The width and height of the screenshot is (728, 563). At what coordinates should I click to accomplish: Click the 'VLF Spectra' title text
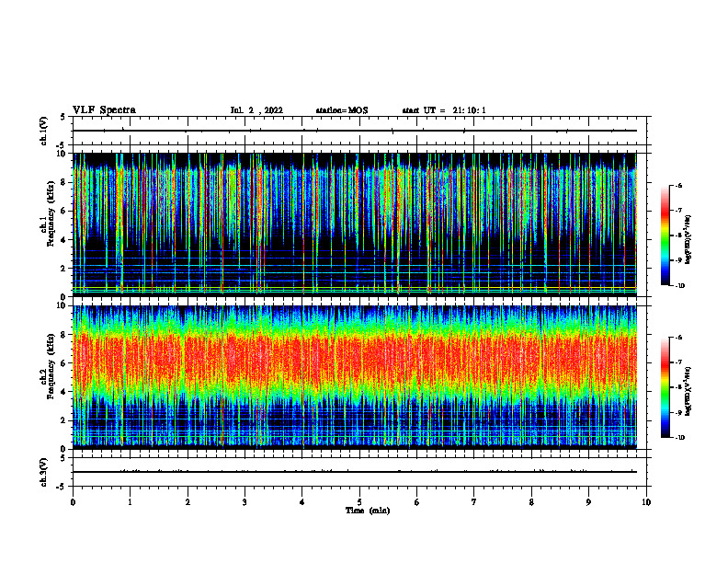104,110
